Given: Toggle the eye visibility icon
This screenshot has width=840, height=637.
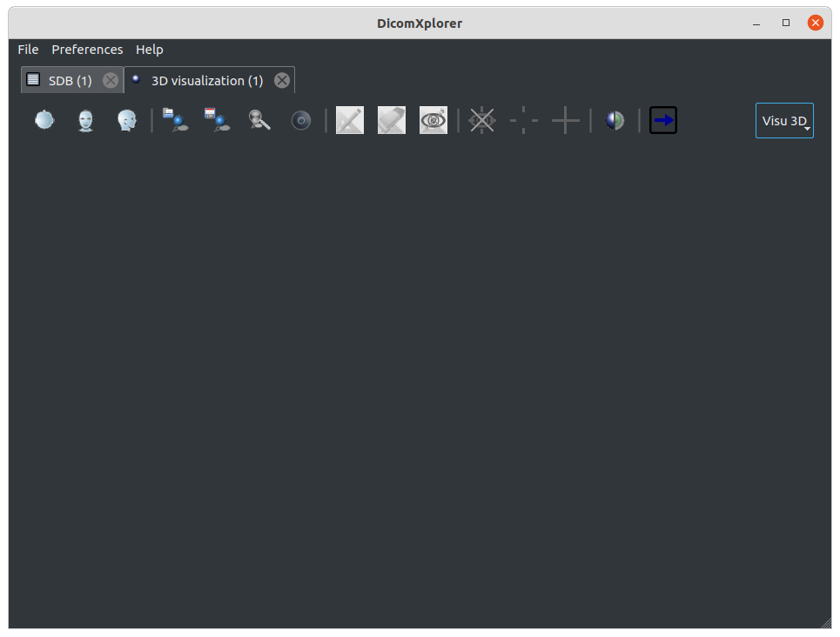Looking at the screenshot, I should (433, 120).
